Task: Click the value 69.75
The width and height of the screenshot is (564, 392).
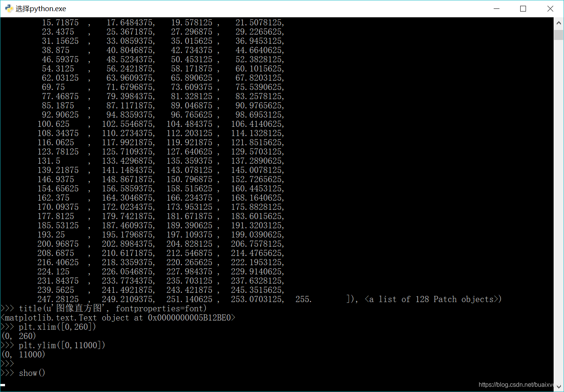Action: click(x=53, y=87)
